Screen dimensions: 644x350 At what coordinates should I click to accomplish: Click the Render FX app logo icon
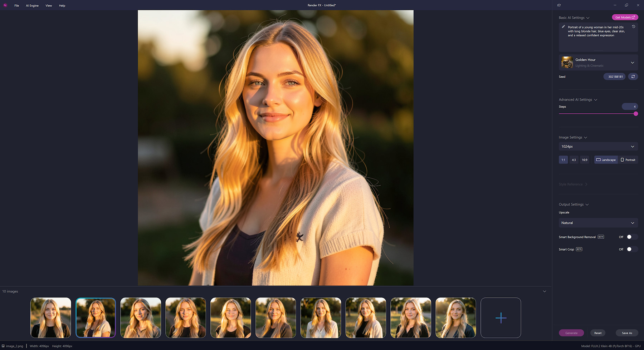point(5,5)
